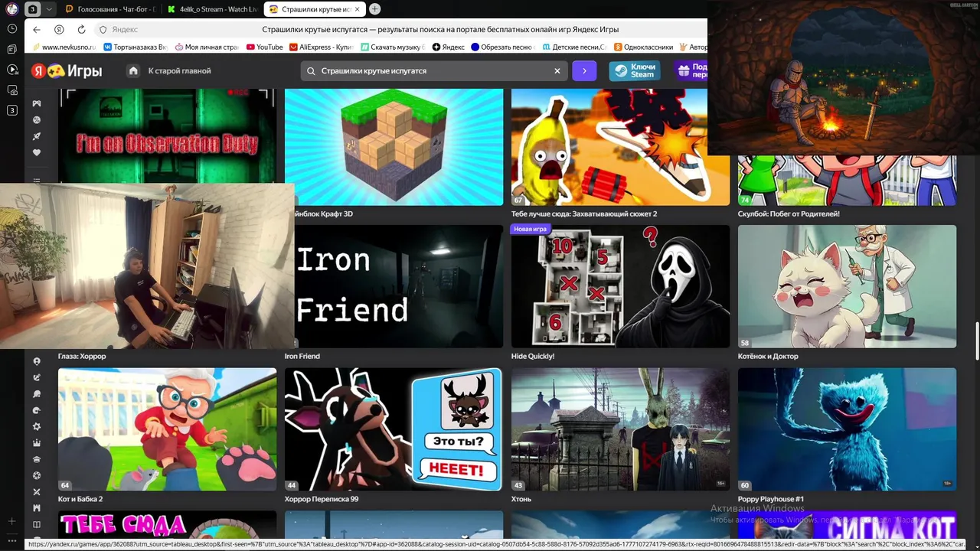Click the Скулбой: Побег от Родителей! title
Viewport: 980px width, 551px height.
(x=789, y=214)
